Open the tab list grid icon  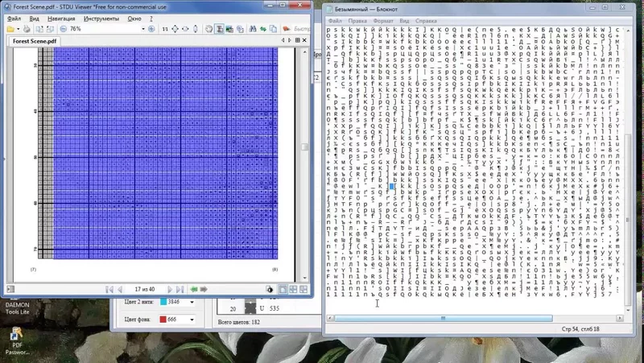tap(297, 40)
